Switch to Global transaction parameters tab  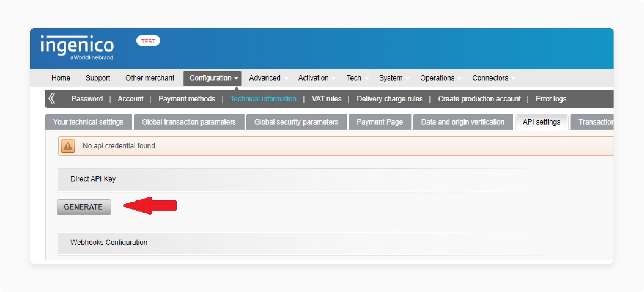[x=189, y=122]
